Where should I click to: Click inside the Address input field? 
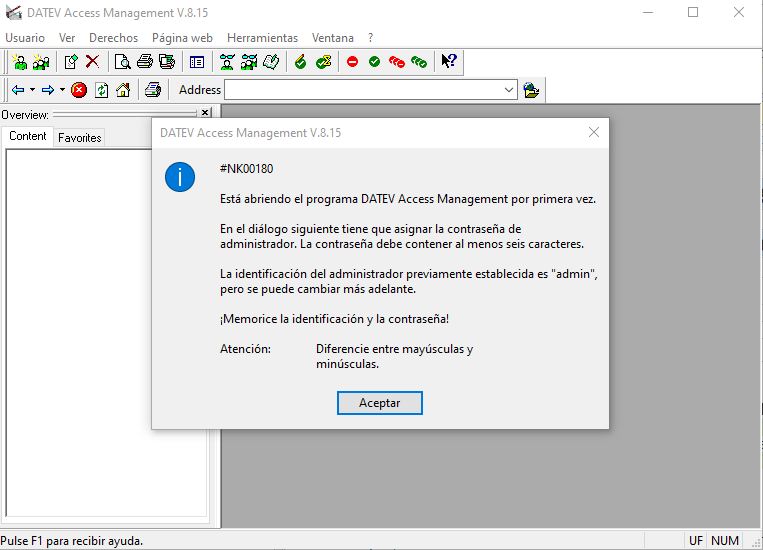click(x=363, y=90)
